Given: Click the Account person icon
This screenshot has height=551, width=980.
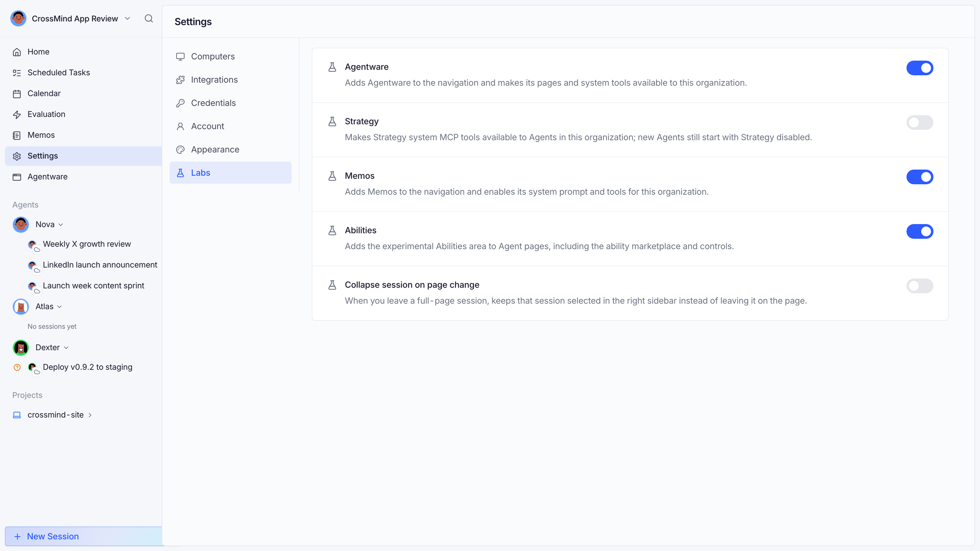Looking at the screenshot, I should tap(180, 126).
